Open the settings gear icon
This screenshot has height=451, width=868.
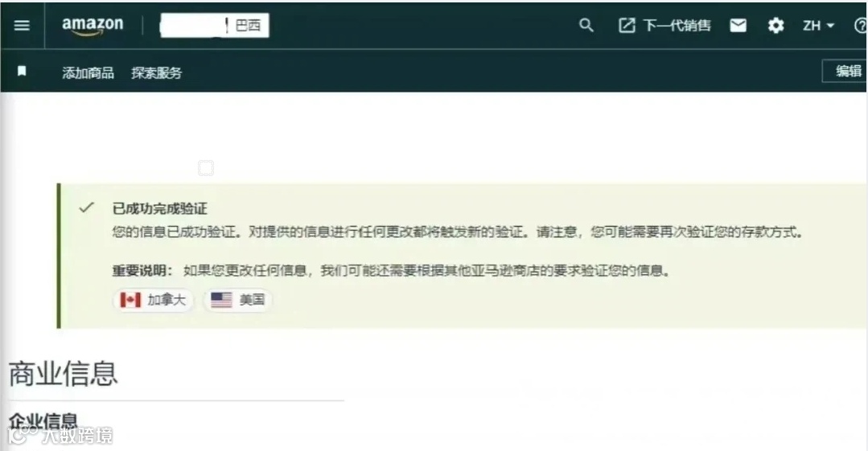click(x=775, y=26)
